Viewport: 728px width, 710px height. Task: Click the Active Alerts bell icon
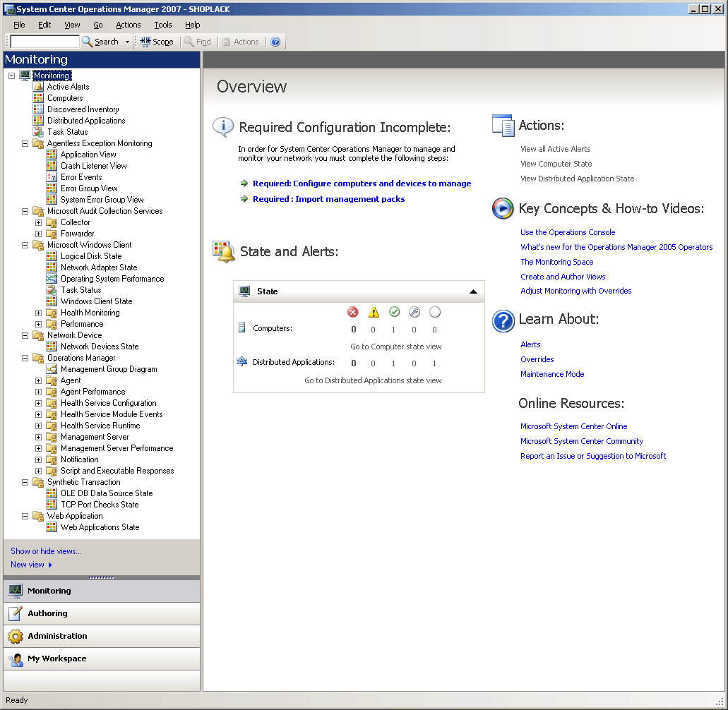(38, 87)
